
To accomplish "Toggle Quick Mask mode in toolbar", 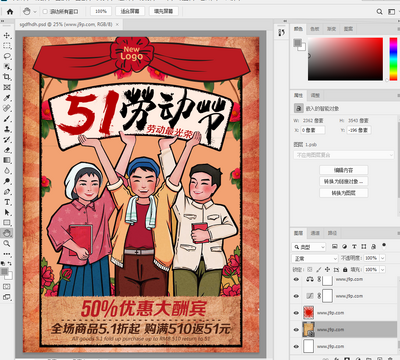I will tap(7, 287).
